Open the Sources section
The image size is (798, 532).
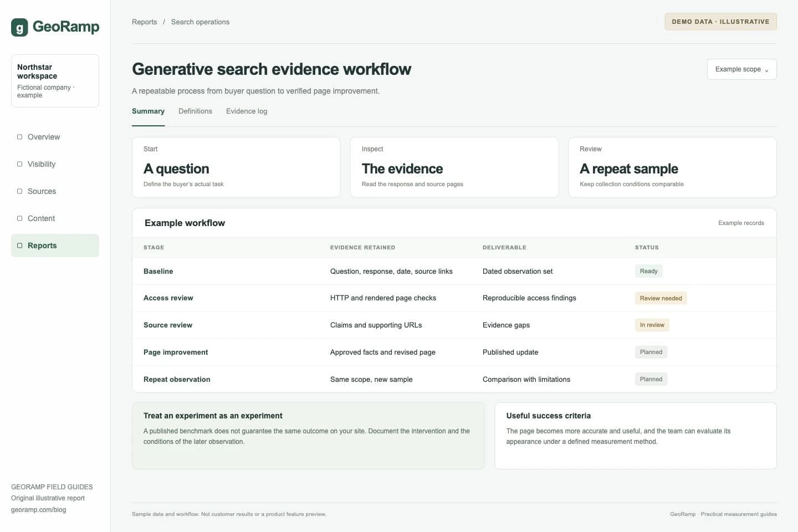55,191
